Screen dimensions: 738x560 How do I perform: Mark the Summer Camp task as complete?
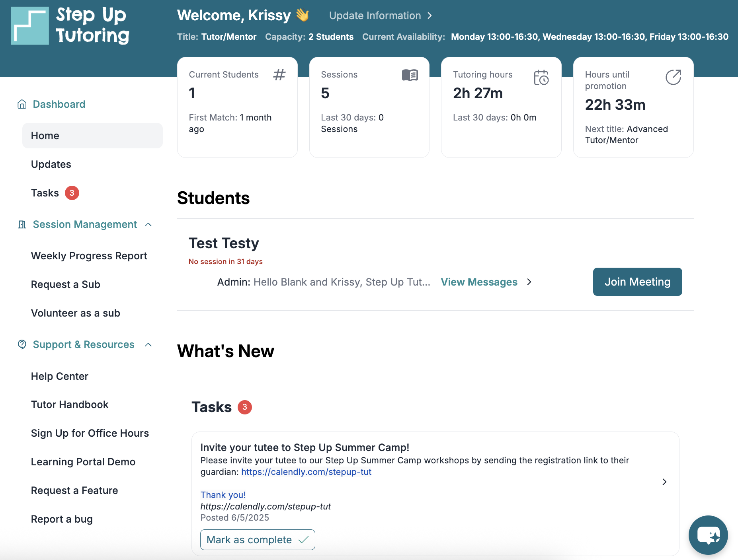coord(257,540)
